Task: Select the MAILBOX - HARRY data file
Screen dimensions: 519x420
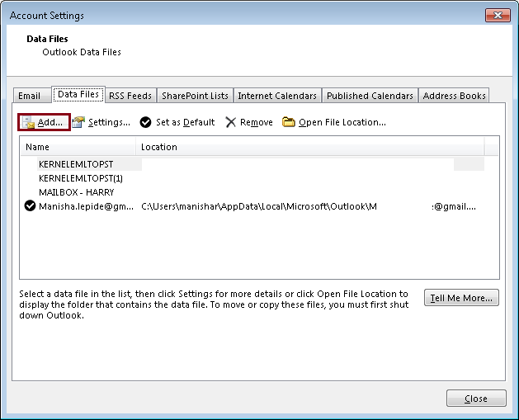Action: [252, 192]
